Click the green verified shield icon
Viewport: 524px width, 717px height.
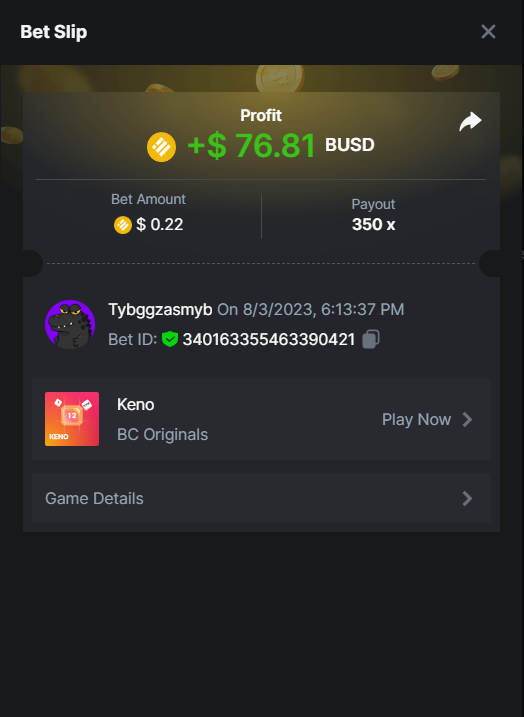(170, 339)
